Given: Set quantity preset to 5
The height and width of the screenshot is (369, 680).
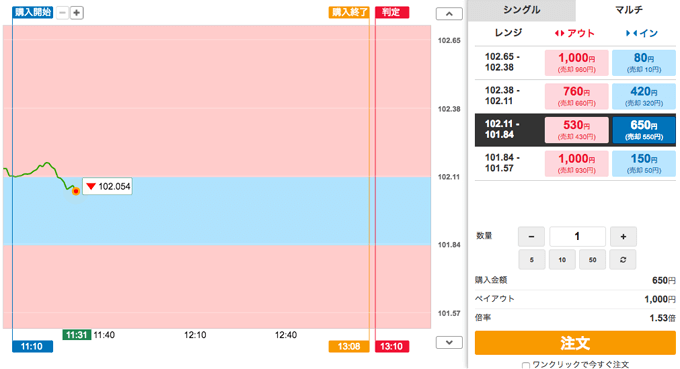Looking at the screenshot, I should click(x=532, y=260).
